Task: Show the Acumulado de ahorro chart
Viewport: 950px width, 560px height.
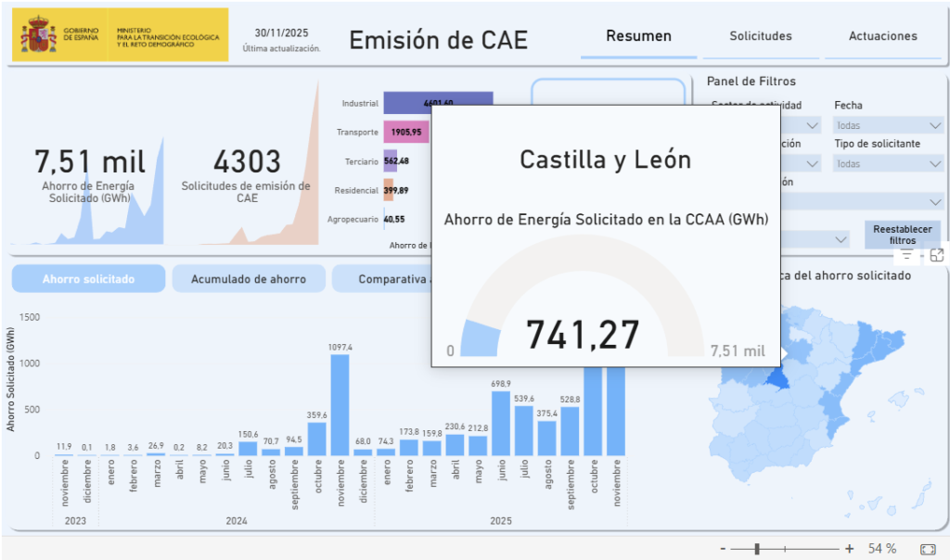Action: tap(248, 279)
